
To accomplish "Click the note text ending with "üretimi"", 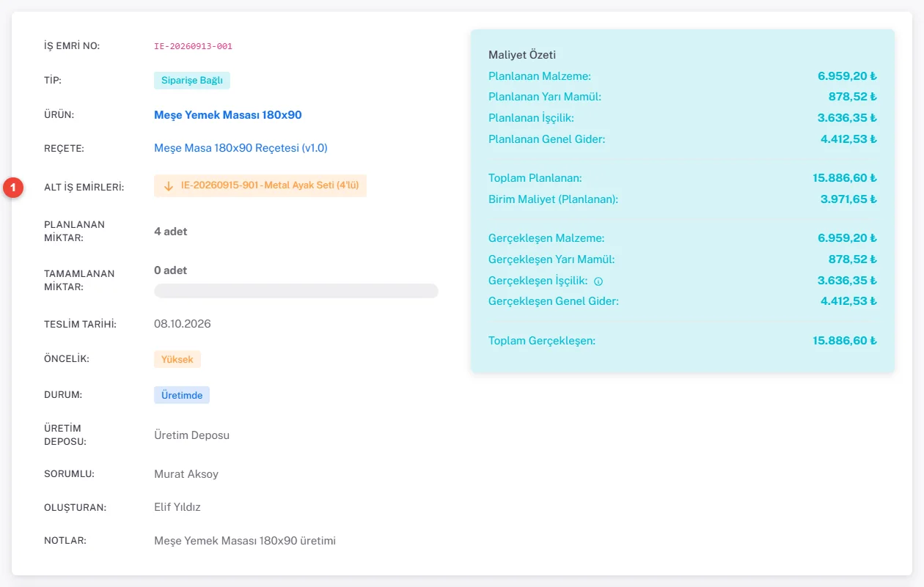I will click(x=245, y=541).
